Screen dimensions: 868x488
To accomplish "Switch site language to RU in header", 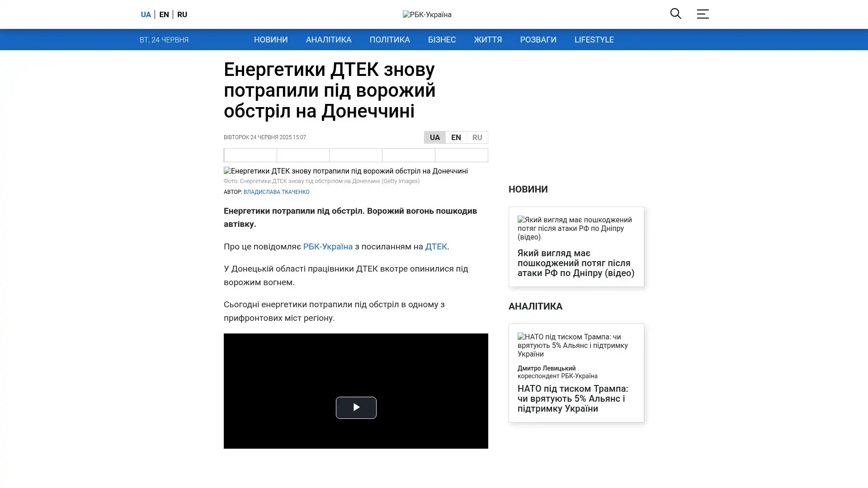I will tap(182, 14).
